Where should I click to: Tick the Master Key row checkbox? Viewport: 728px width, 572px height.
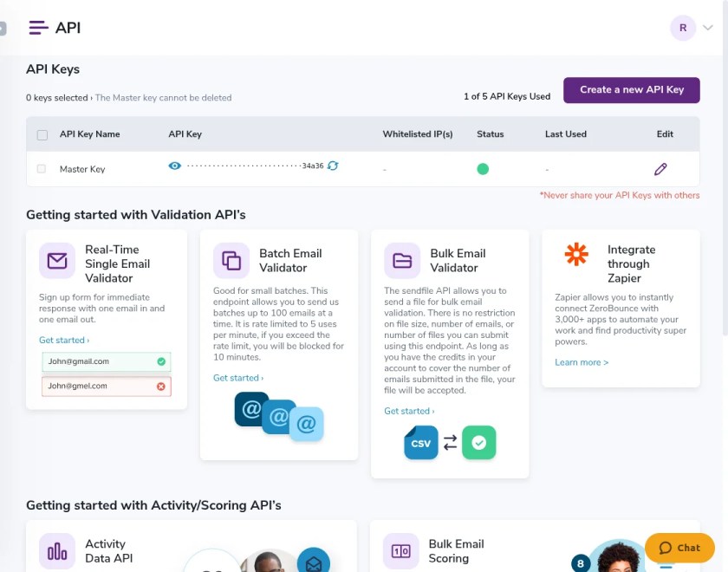[x=42, y=168]
